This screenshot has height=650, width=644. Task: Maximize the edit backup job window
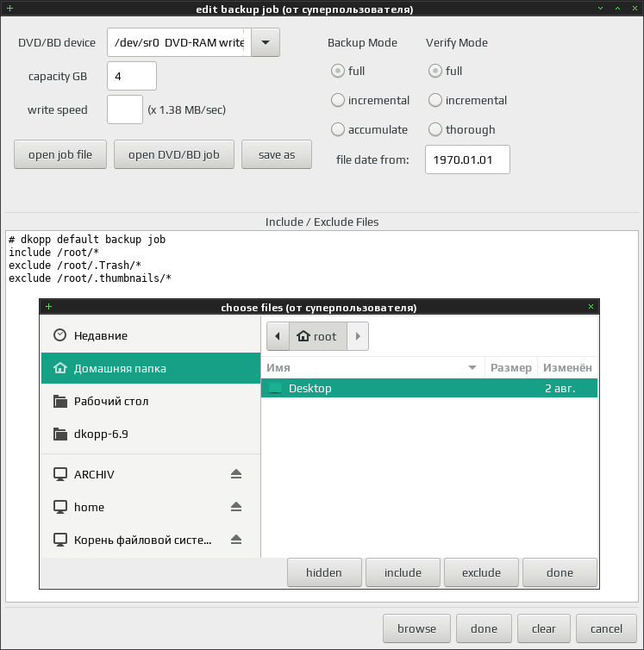tap(617, 9)
